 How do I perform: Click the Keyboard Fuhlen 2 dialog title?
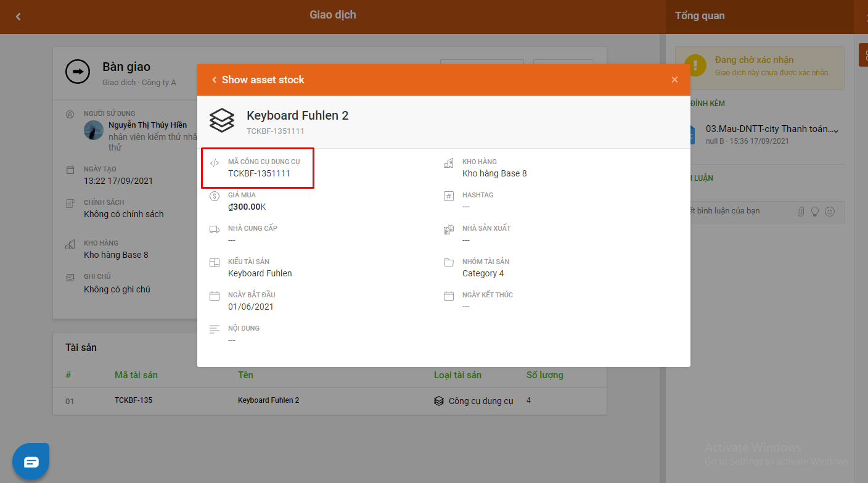tap(298, 115)
